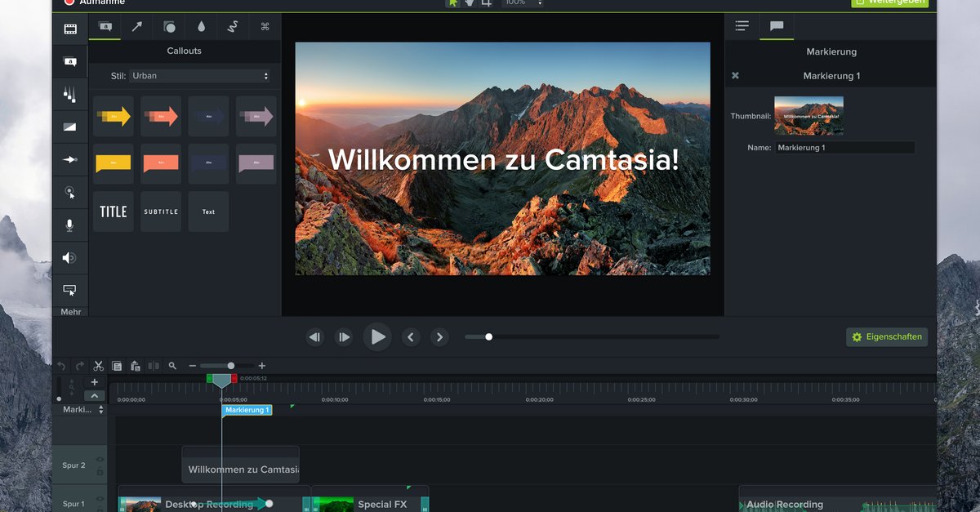
Task: Click the Eigenschaften button
Action: 887,336
